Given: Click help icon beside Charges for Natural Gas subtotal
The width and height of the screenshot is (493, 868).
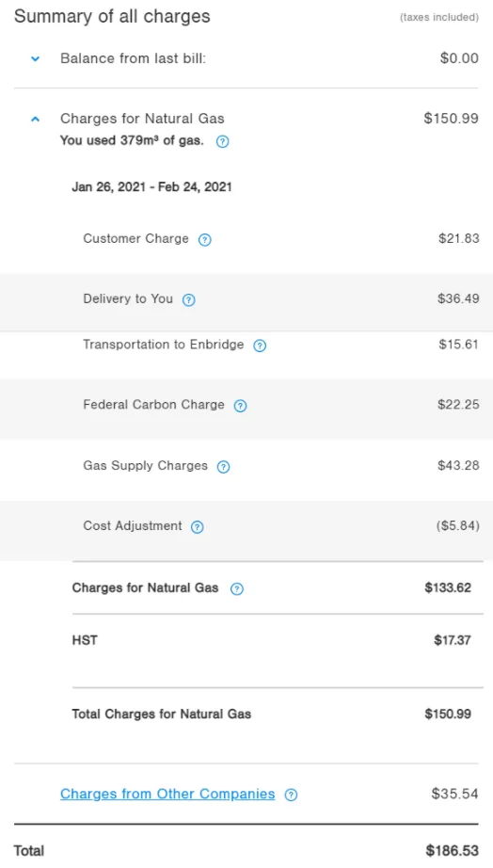Looking at the screenshot, I should click(x=237, y=589).
